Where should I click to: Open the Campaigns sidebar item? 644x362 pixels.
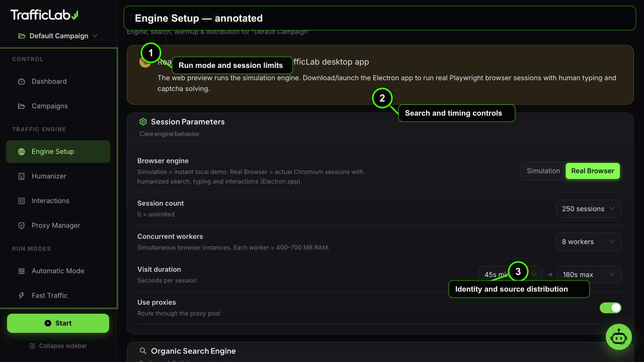pos(58,106)
